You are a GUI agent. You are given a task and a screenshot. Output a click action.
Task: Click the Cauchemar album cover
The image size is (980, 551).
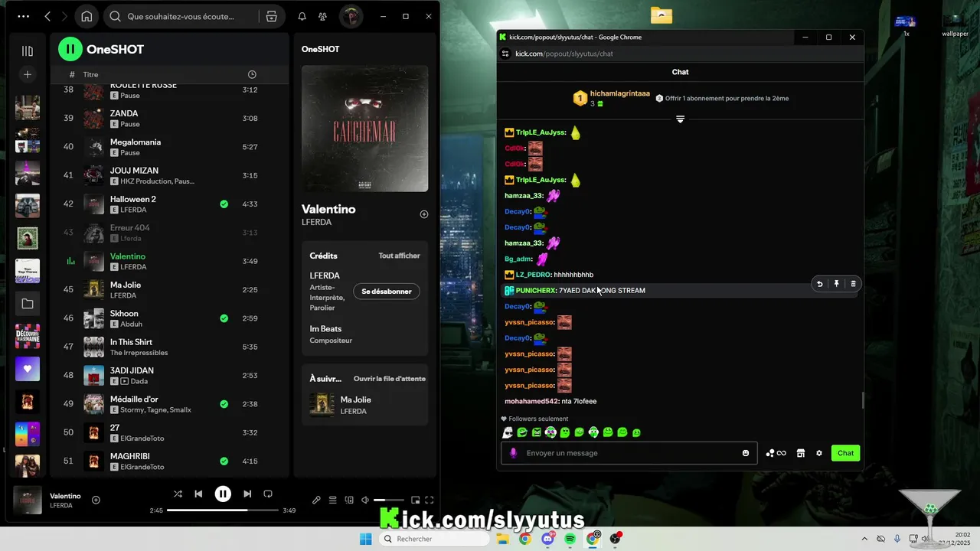364,129
